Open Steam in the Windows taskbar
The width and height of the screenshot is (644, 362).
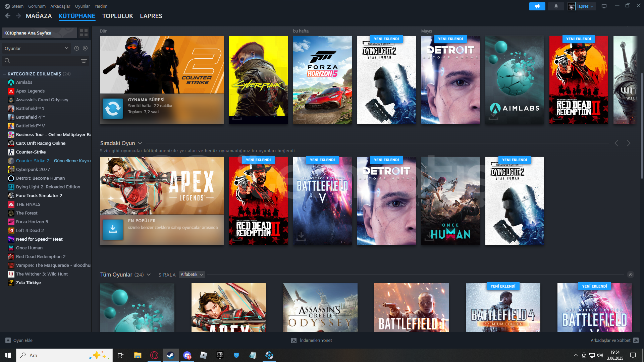pyautogui.click(x=170, y=355)
